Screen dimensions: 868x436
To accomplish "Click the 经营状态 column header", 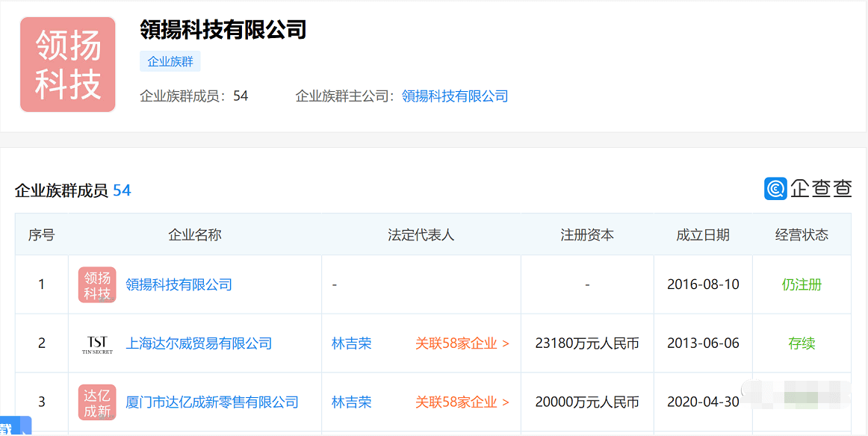I will 802,235.
